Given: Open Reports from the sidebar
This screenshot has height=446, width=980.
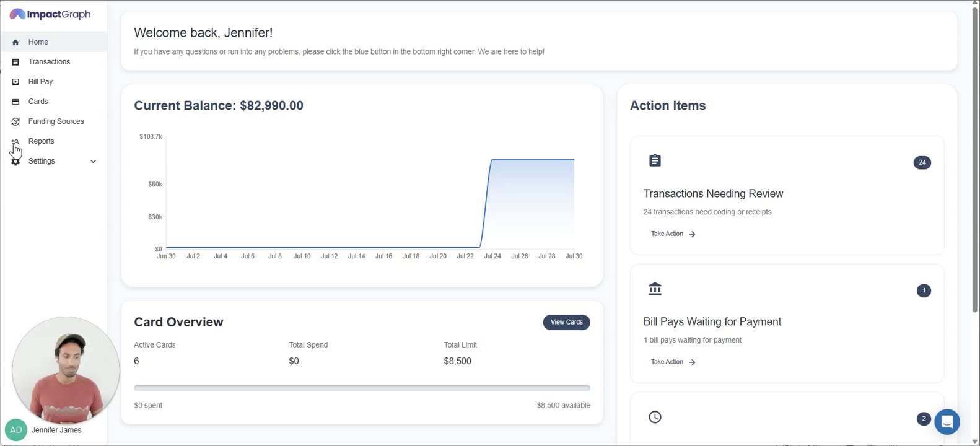Looking at the screenshot, I should [41, 141].
